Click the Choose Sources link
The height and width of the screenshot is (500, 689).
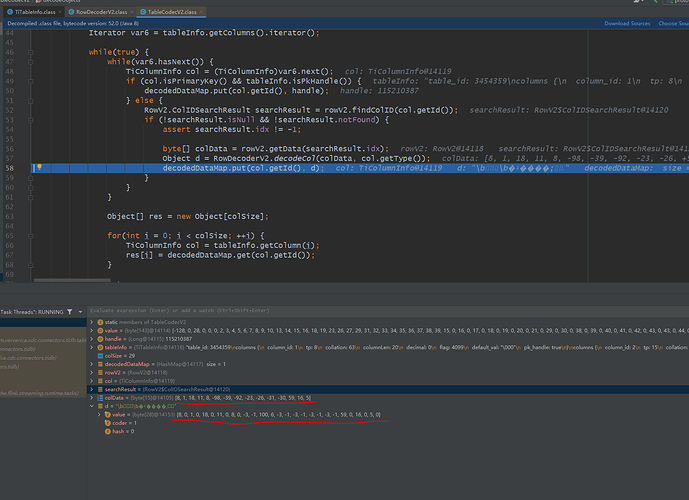(x=672, y=23)
